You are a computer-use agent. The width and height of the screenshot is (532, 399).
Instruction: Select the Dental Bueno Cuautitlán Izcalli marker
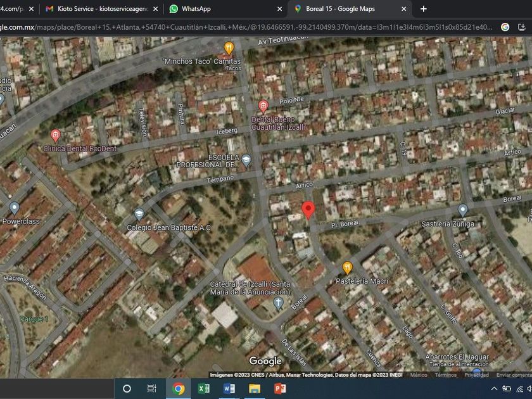[263, 106]
